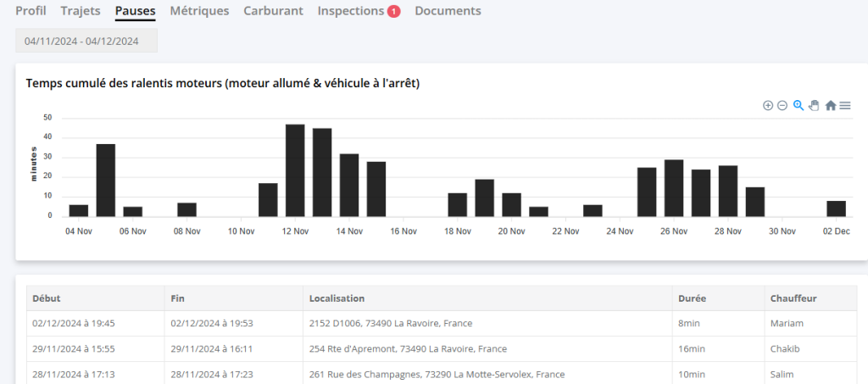
Task: Go to the Métriques tab
Action: point(199,11)
